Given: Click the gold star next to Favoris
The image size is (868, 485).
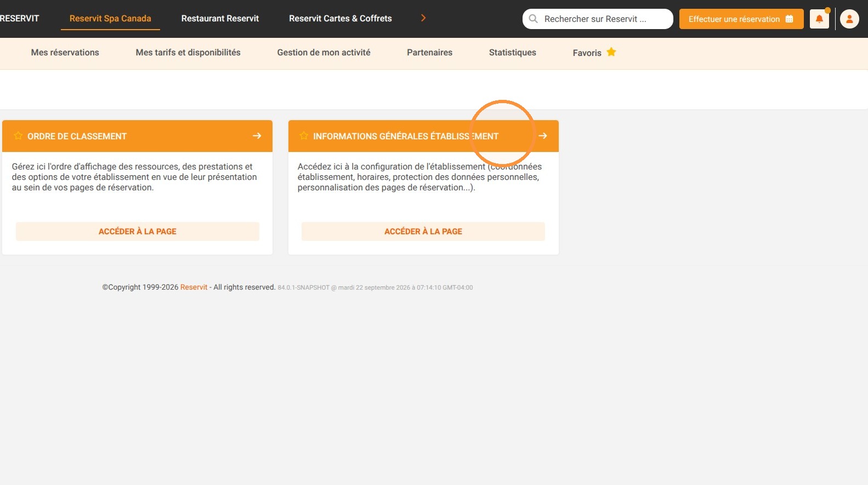Looking at the screenshot, I should (x=611, y=52).
